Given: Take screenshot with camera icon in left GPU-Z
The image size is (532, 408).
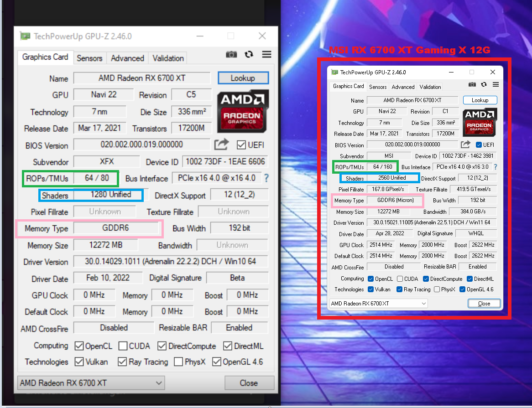Looking at the screenshot, I should click(x=231, y=54).
